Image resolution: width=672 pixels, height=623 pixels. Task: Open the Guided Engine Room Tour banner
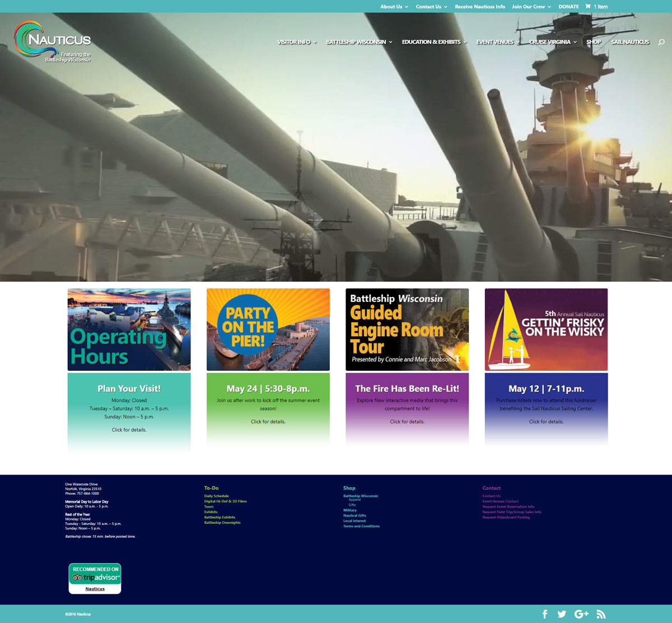click(x=407, y=329)
